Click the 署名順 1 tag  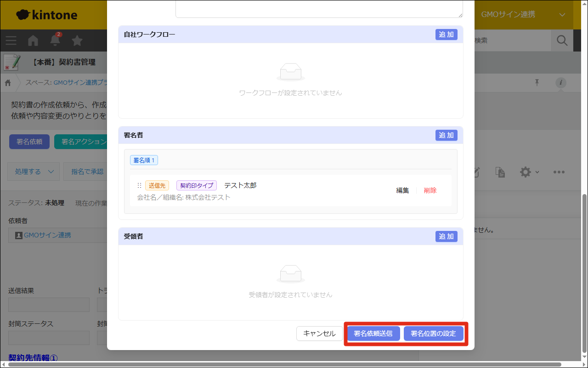144,160
